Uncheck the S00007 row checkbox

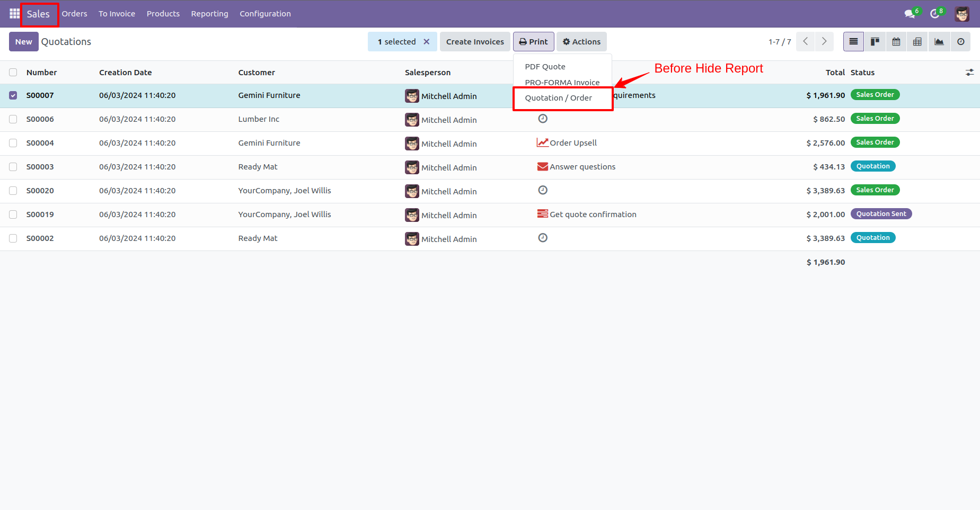tap(13, 95)
